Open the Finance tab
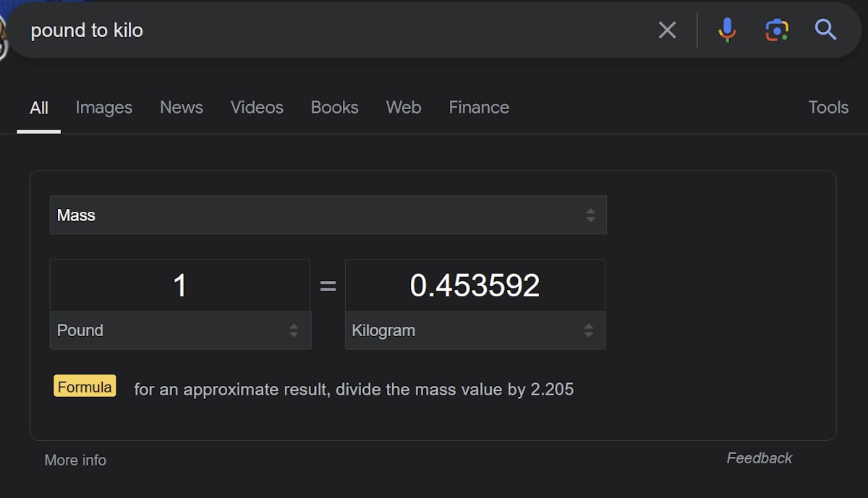 [479, 108]
